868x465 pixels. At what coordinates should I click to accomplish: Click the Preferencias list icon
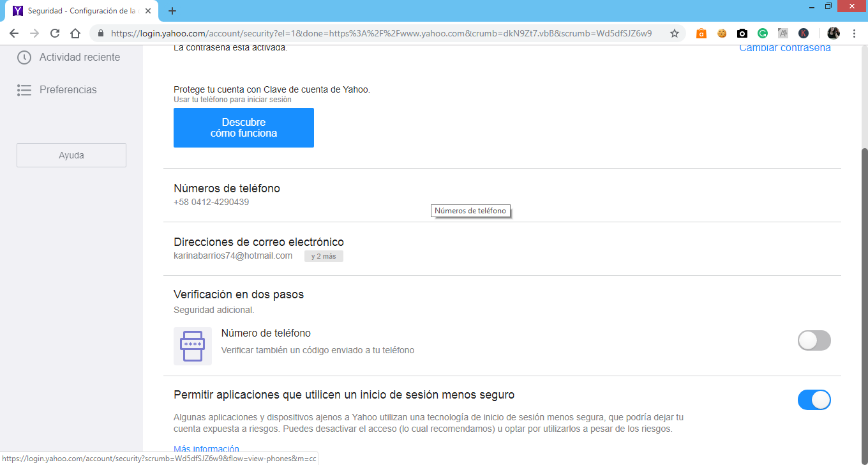point(24,90)
